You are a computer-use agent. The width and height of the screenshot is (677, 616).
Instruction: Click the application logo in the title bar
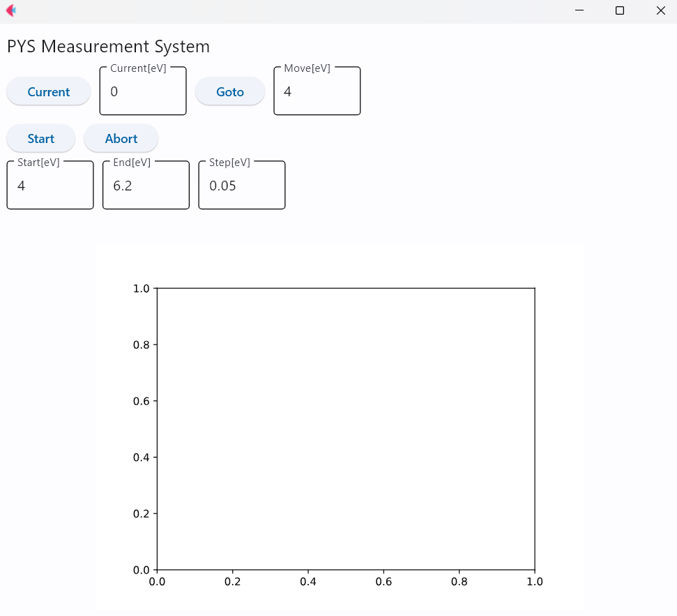(x=10, y=10)
